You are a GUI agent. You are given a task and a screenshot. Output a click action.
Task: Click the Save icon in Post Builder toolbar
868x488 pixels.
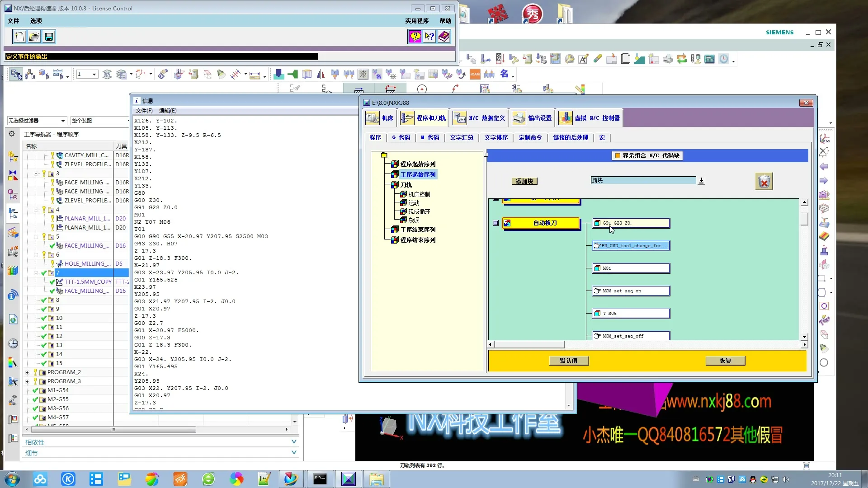point(49,37)
